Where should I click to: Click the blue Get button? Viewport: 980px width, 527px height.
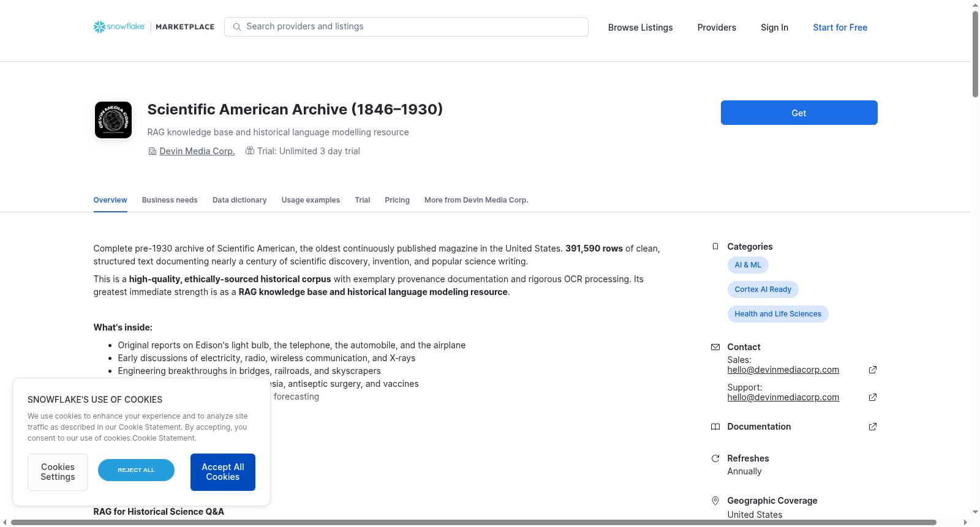[x=799, y=113]
